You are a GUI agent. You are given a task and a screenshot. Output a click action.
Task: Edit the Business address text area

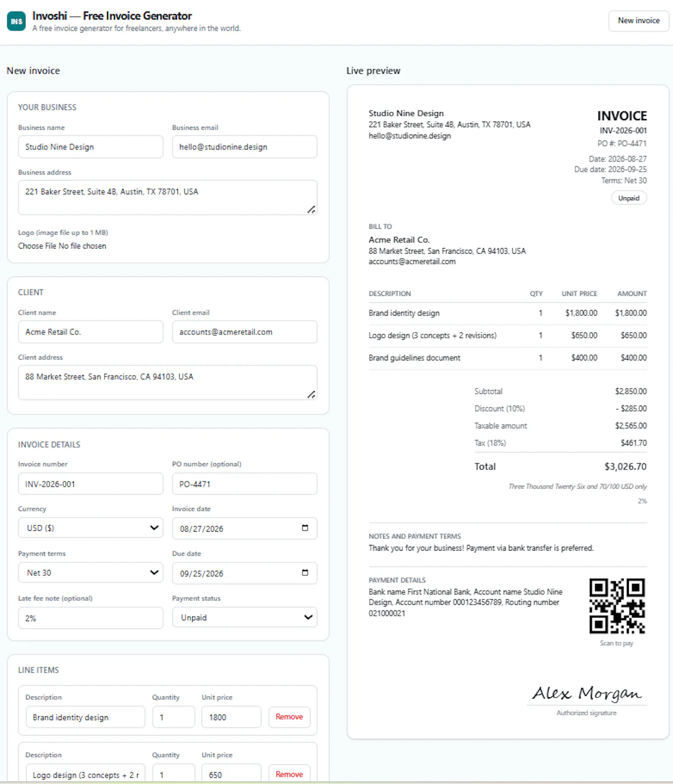click(x=168, y=198)
